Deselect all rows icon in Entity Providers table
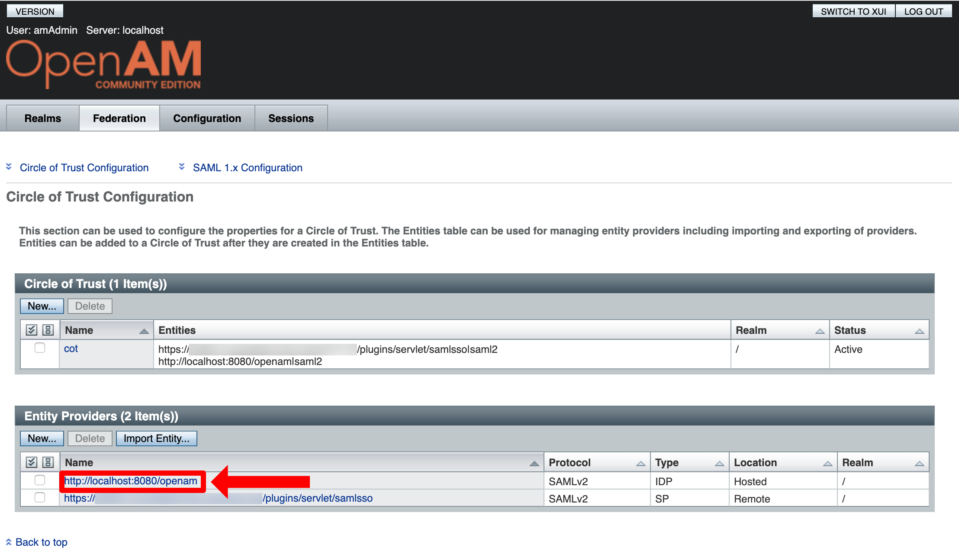Image resolution: width=959 pixels, height=560 pixels. (x=48, y=463)
